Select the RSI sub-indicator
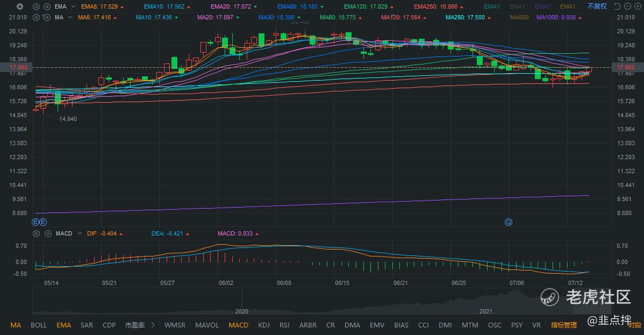 (284, 325)
